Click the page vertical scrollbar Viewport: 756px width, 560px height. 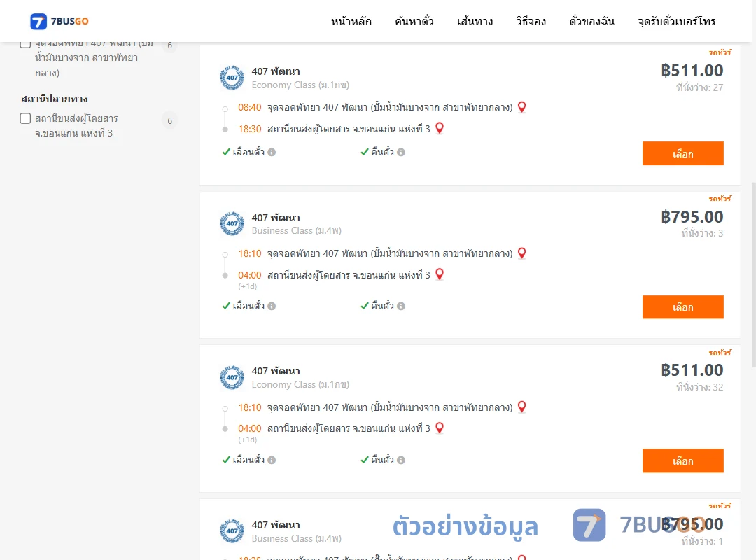(753, 275)
